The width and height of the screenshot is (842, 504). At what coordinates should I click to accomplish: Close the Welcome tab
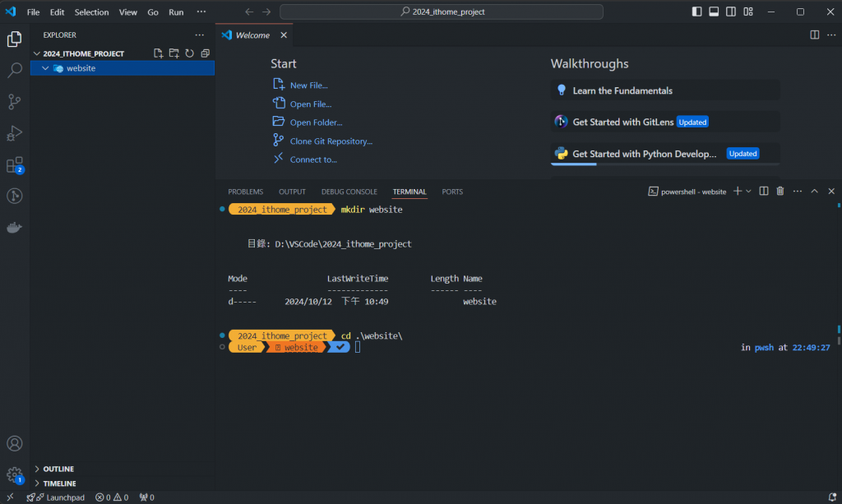pos(284,35)
